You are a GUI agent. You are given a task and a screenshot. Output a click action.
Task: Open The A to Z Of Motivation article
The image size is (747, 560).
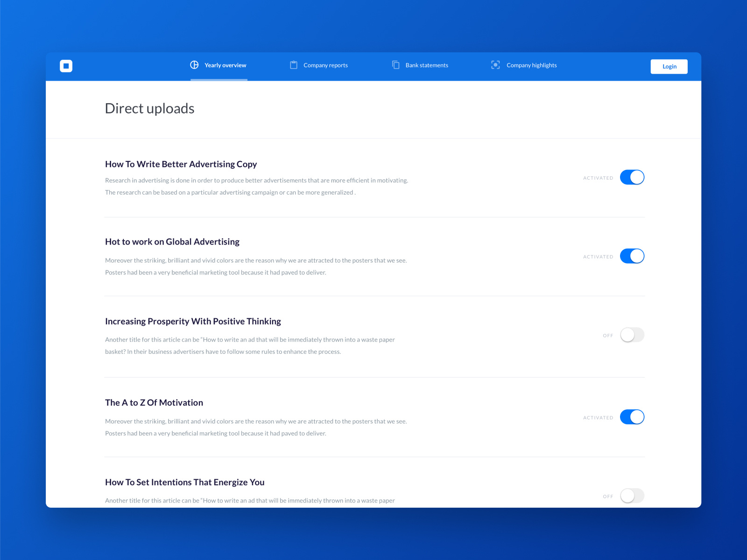pos(154,402)
